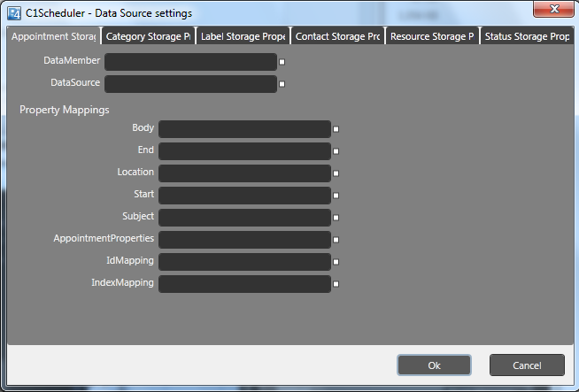The image size is (579, 392).
Task: Go to the Status Storage tab
Action: (x=527, y=37)
